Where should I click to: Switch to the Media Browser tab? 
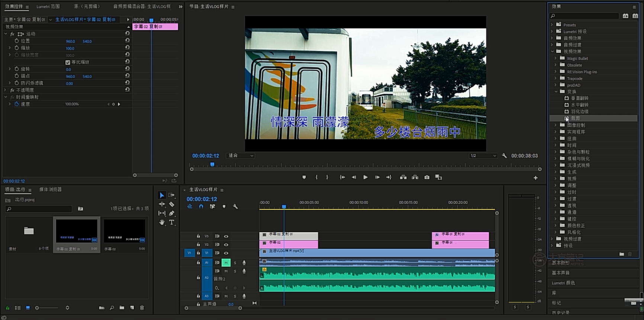(51, 190)
